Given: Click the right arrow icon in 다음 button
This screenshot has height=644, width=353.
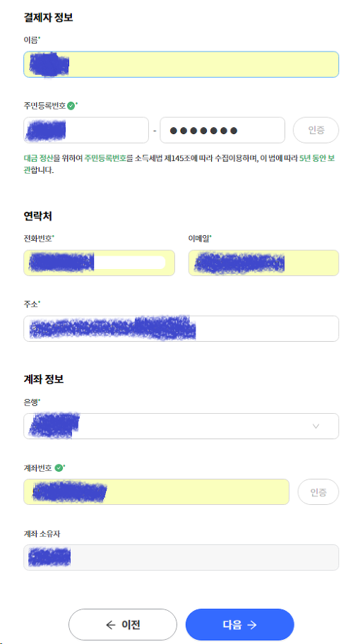Looking at the screenshot, I should click(x=252, y=625).
